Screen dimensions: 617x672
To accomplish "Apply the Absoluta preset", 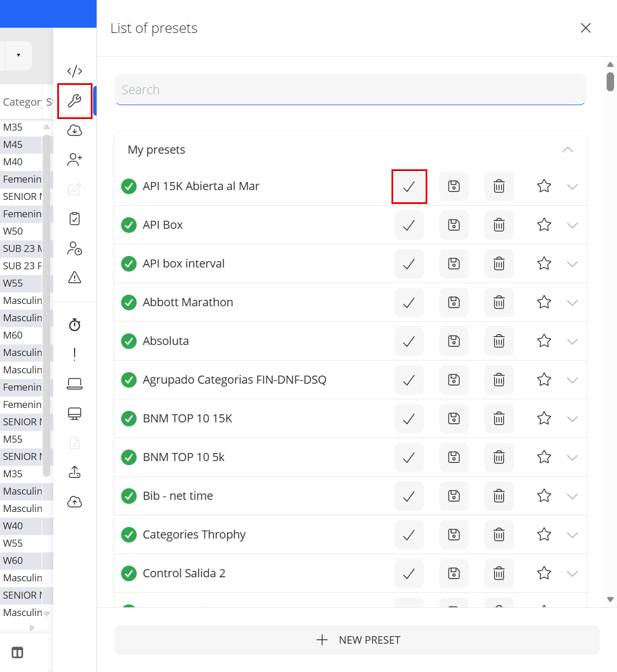I will (x=409, y=341).
